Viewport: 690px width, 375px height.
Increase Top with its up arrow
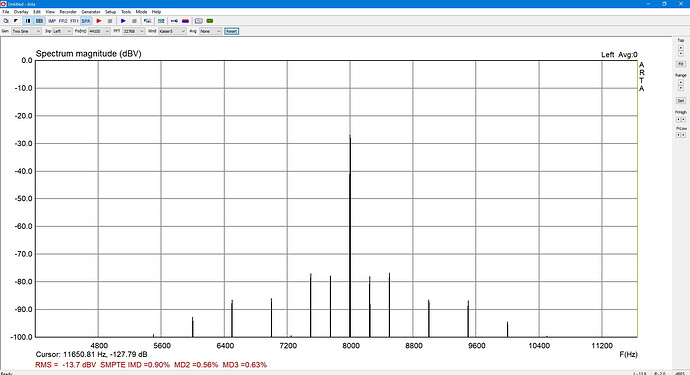click(x=681, y=48)
